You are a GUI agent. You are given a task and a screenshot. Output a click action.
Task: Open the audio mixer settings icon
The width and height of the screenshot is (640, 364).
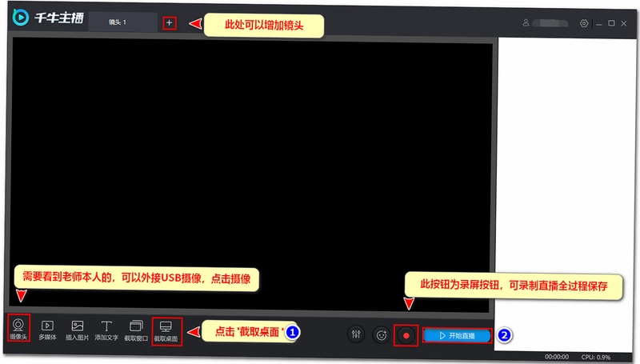coord(356,334)
